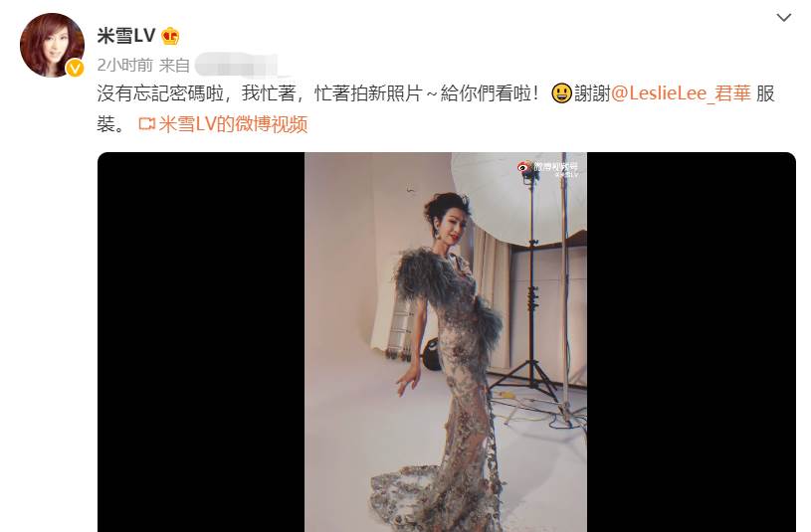Click the video camera icon before 米雪LV的微博视频

(147, 124)
